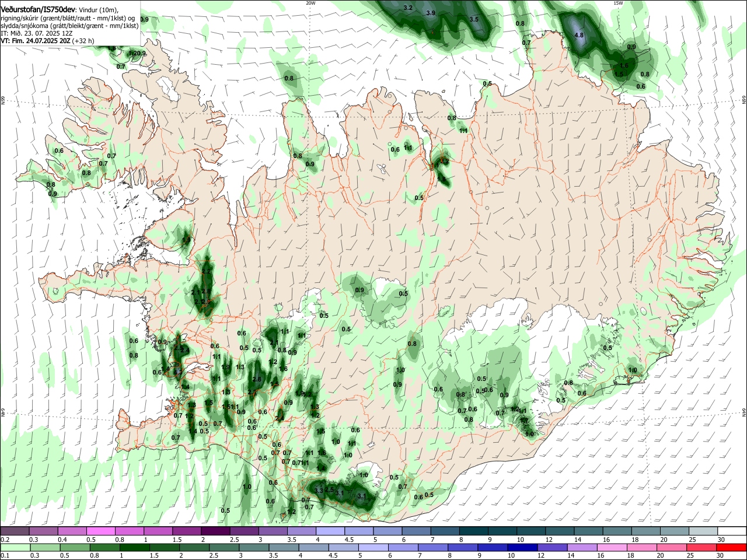Pick the navy blue rain swatch at 10
The height and width of the screenshot is (560, 747).
522,548
